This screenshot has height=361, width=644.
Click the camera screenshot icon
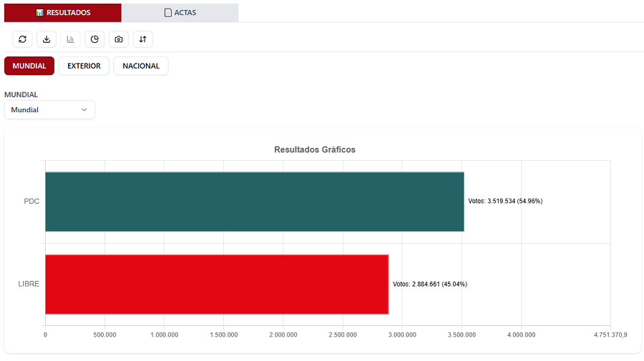[x=119, y=39]
